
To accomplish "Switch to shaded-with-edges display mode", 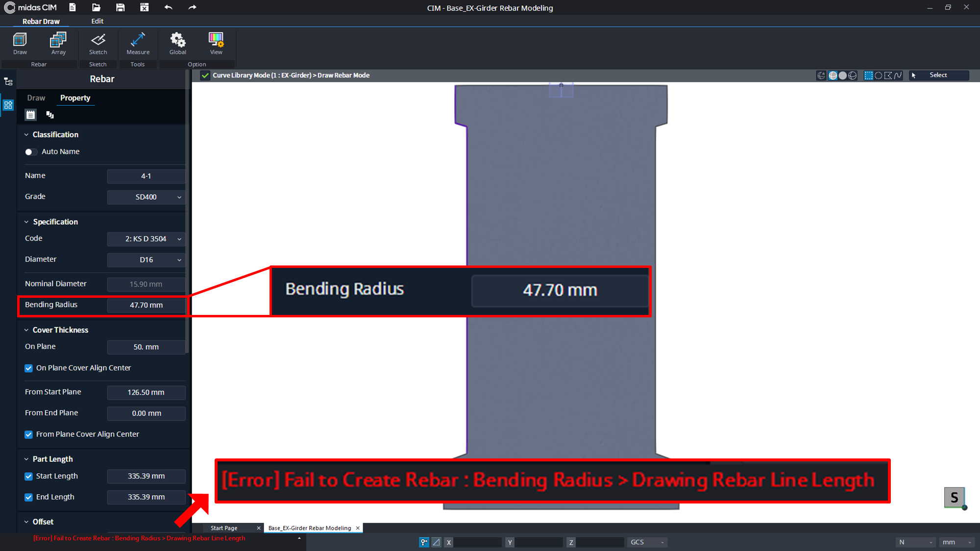I will click(833, 75).
